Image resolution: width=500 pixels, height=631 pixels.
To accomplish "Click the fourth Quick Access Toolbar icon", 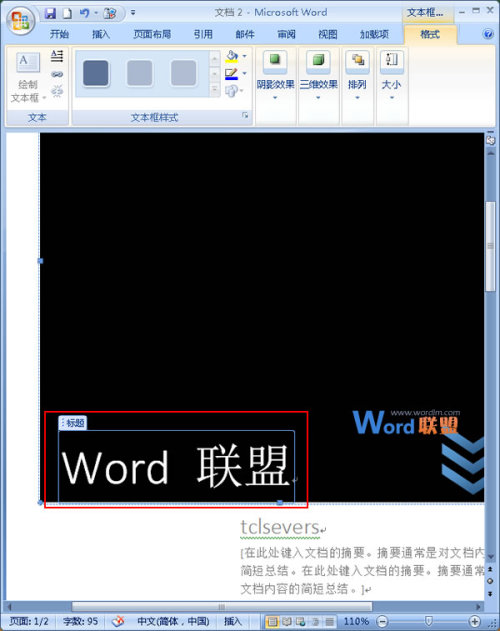I will coord(110,13).
